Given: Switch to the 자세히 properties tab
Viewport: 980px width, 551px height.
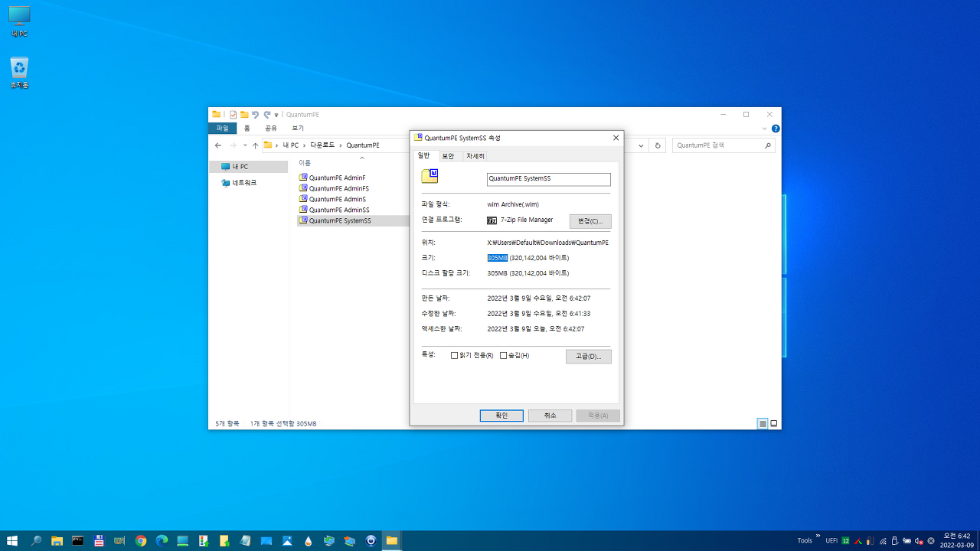Looking at the screenshot, I should (x=475, y=156).
